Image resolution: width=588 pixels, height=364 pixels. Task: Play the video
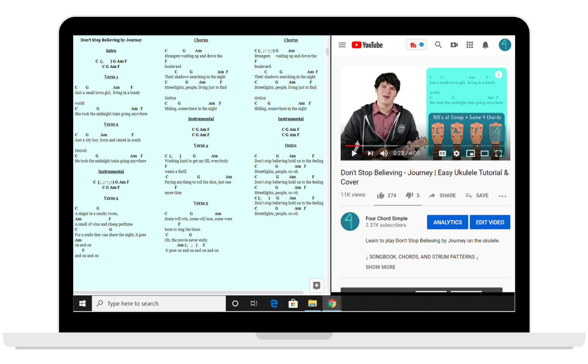click(x=354, y=153)
